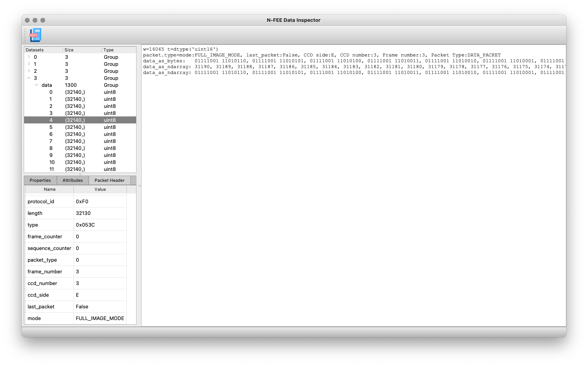
Task: Select dataset 0 under data
Action: [x=80, y=92]
